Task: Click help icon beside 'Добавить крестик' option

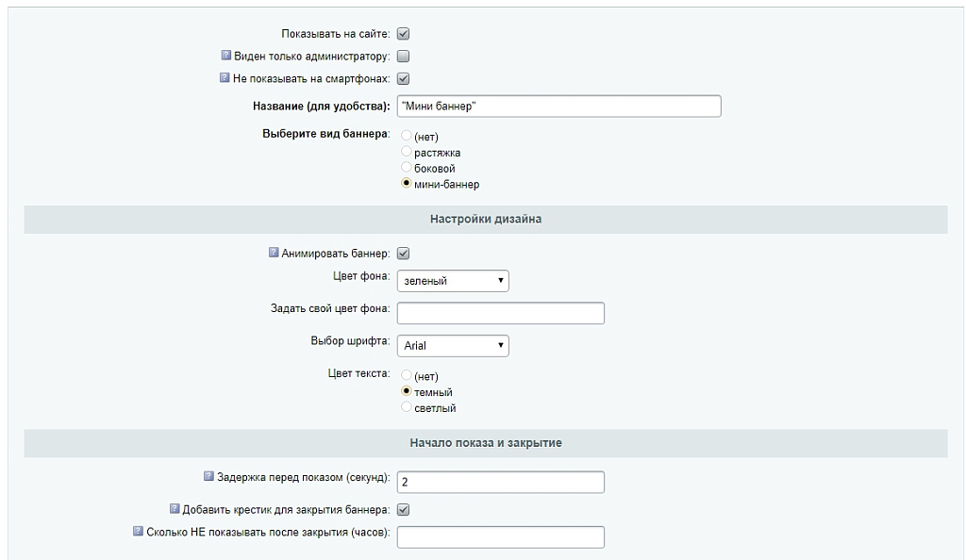Action: point(175,509)
